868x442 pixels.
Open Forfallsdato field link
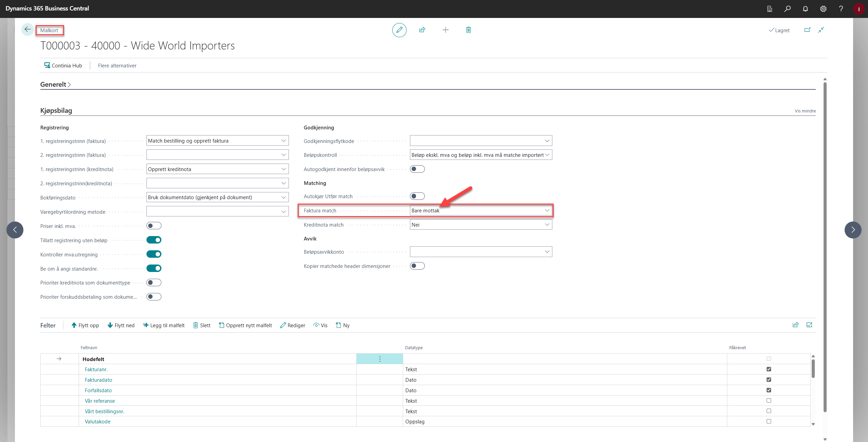[98, 391]
